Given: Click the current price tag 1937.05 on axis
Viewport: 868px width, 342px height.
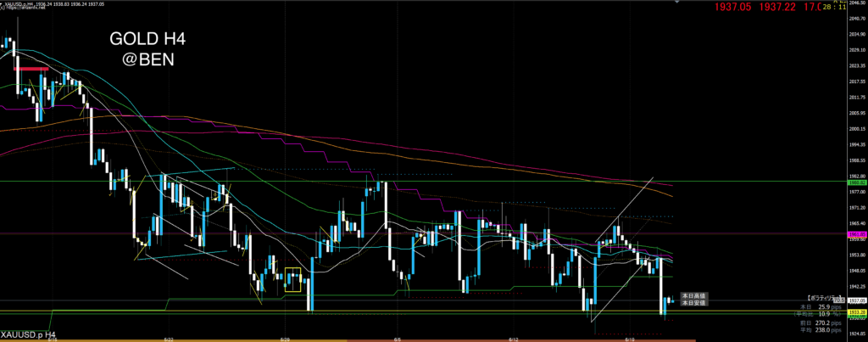Looking at the screenshot, I should tap(855, 300).
